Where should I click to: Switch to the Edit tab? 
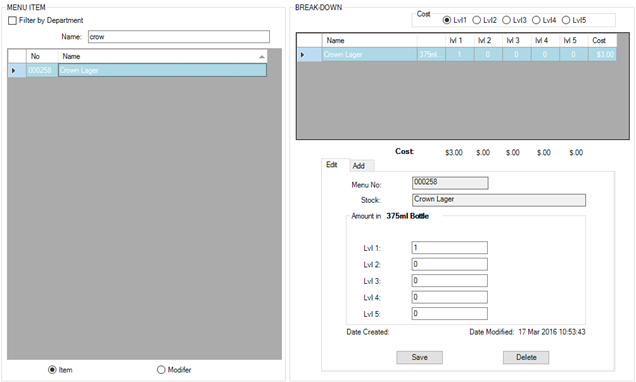tap(332, 165)
